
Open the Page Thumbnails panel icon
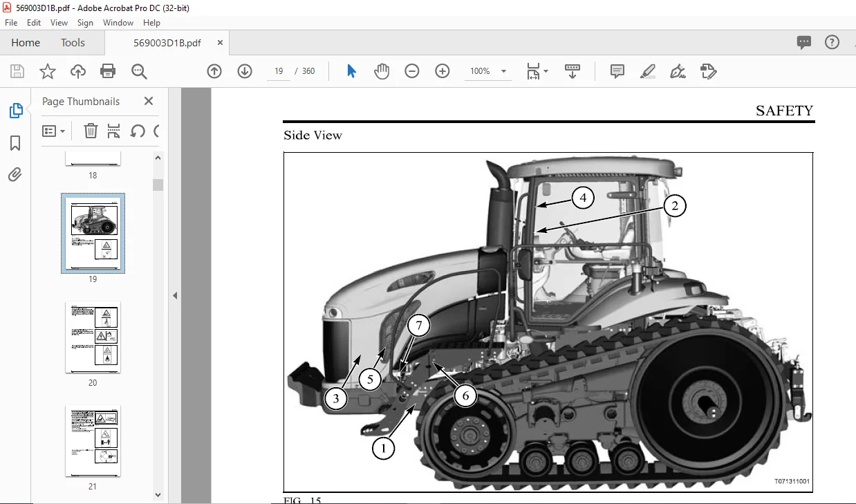point(15,111)
